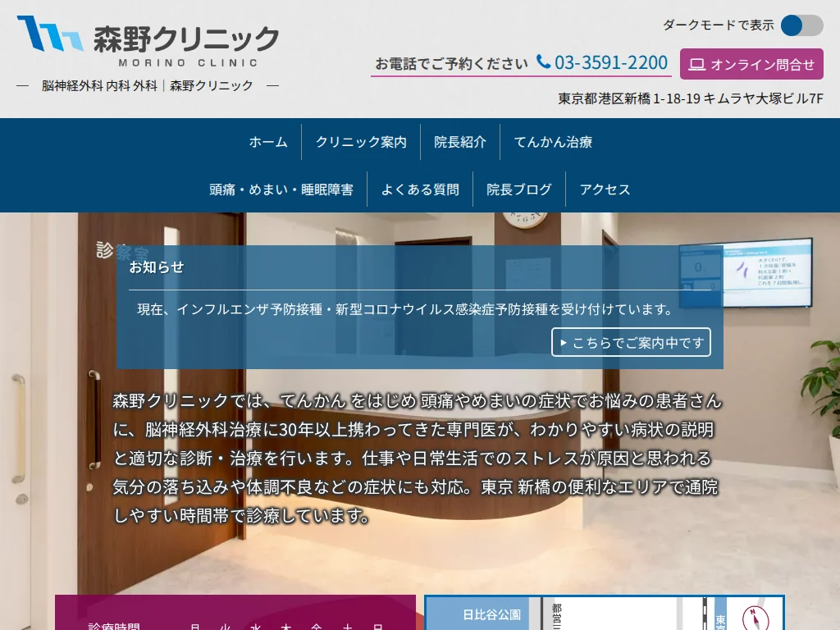Viewport: 840px width, 630px height.
Task: Click the お電話でご予約ください text
Action: pyautogui.click(x=452, y=64)
